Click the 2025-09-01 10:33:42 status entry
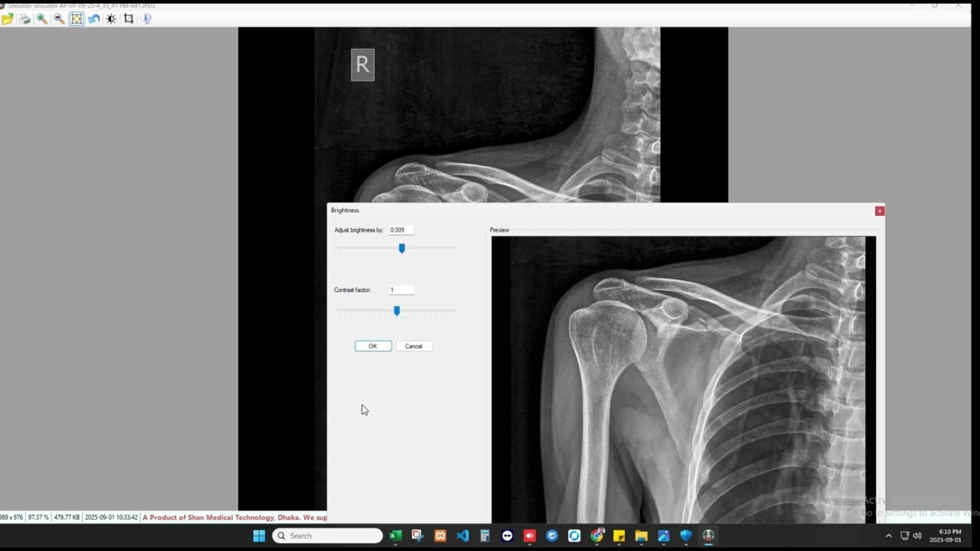 [111, 517]
